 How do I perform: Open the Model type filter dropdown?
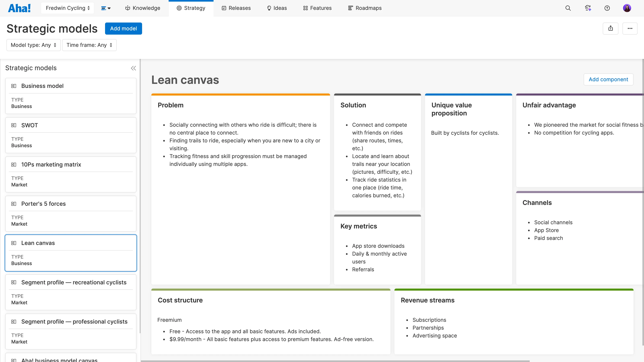pos(33,45)
